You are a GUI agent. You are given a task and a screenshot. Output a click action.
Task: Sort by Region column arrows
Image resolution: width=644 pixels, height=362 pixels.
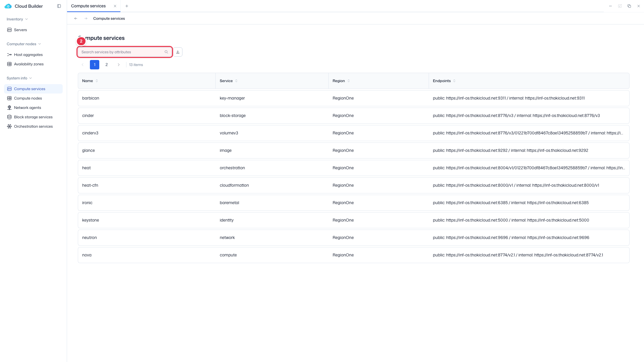click(348, 81)
